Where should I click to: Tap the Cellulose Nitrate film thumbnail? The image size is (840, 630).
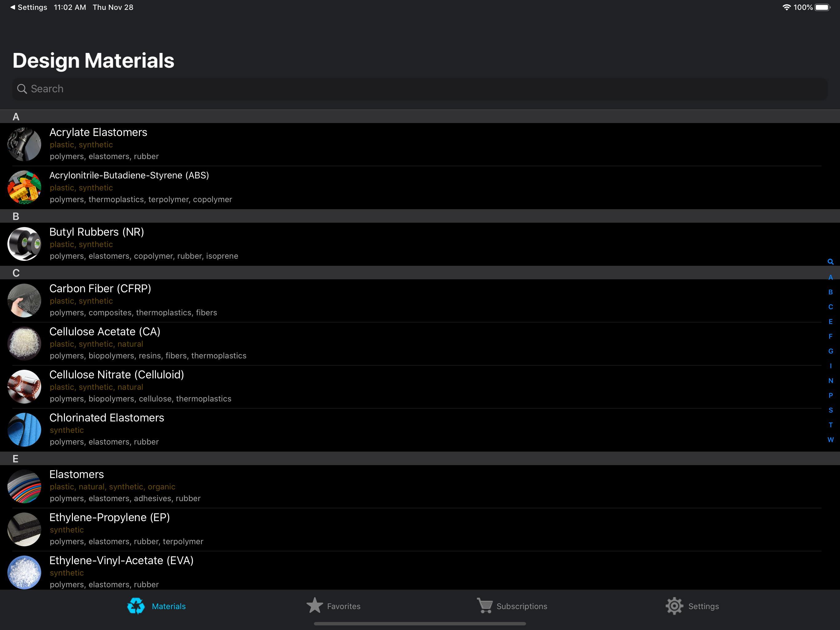(24, 386)
